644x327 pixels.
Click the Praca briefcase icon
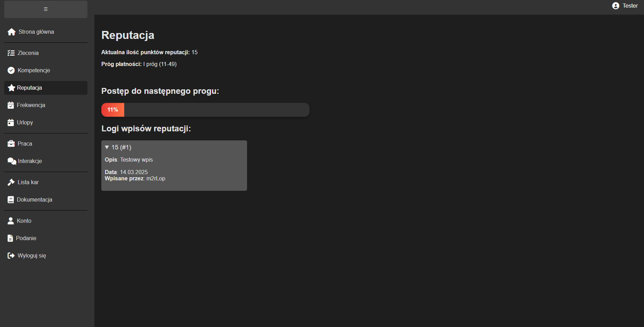point(11,144)
